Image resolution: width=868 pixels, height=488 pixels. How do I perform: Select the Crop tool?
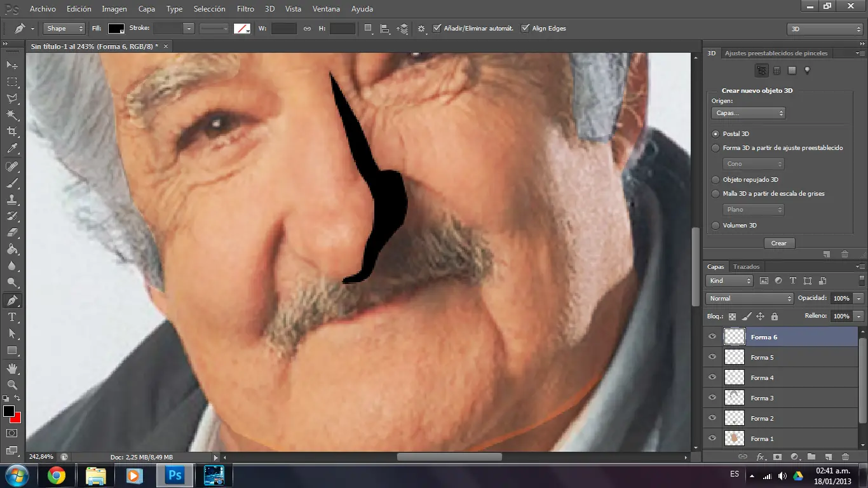click(x=12, y=132)
